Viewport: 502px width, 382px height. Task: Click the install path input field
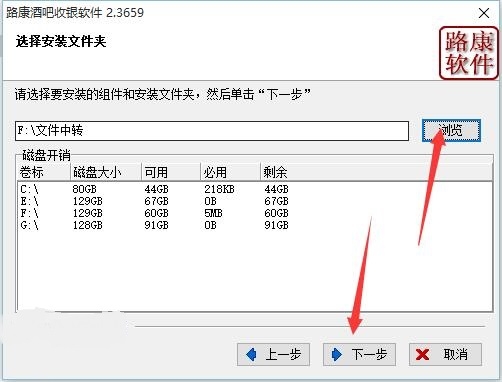[x=212, y=131]
